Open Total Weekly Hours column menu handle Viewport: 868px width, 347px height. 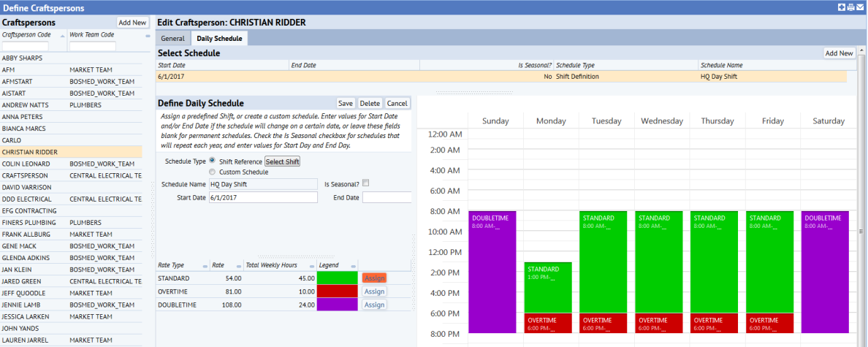click(x=312, y=266)
